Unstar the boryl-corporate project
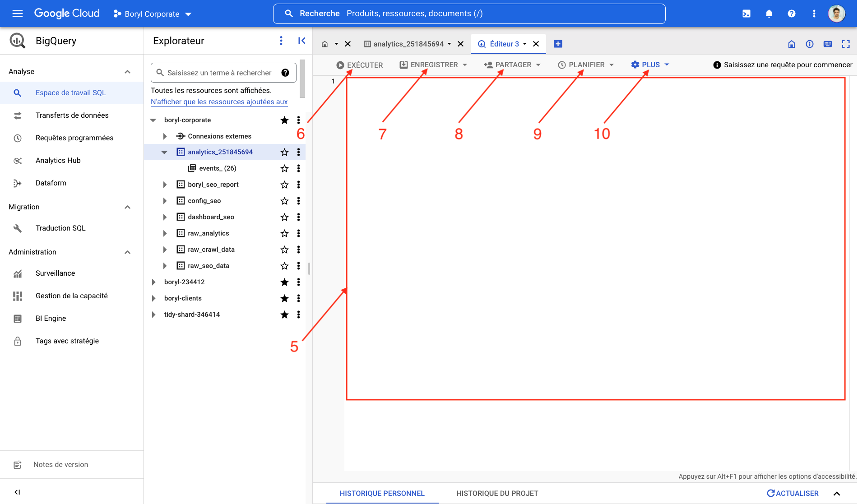The height and width of the screenshot is (504, 858). 284,120
